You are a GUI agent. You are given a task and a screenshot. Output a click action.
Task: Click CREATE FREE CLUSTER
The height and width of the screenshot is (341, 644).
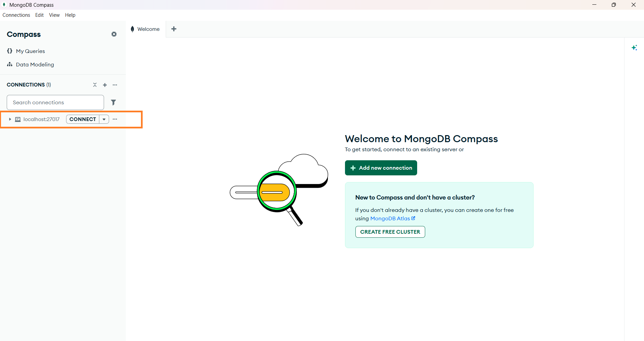click(x=390, y=232)
